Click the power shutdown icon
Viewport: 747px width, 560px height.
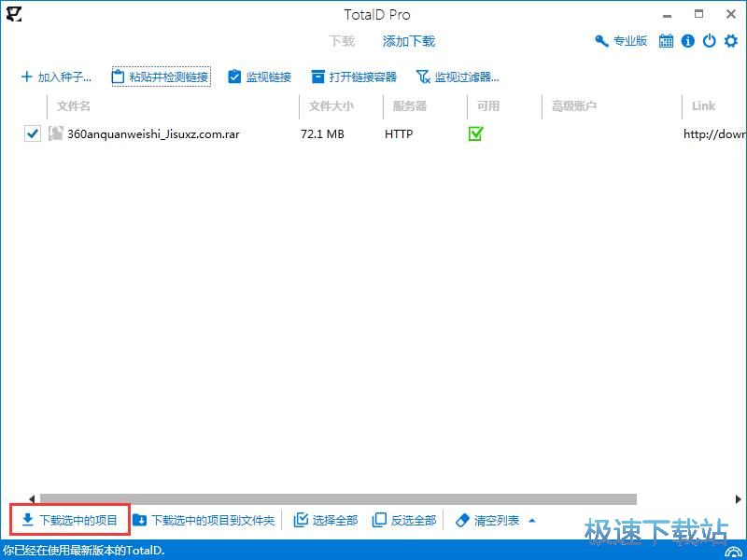coord(710,41)
